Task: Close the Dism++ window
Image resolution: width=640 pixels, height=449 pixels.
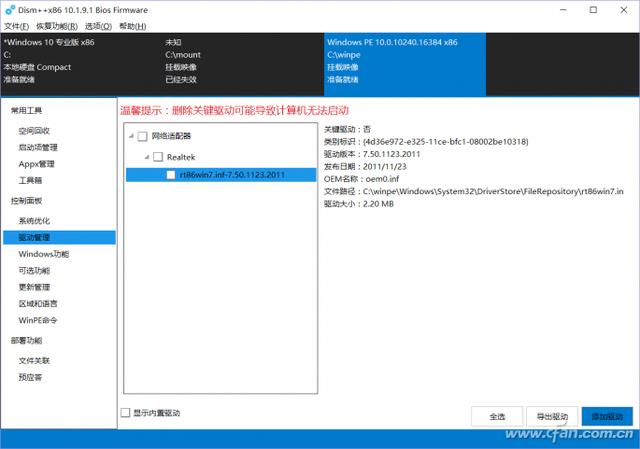Action: 624,10
